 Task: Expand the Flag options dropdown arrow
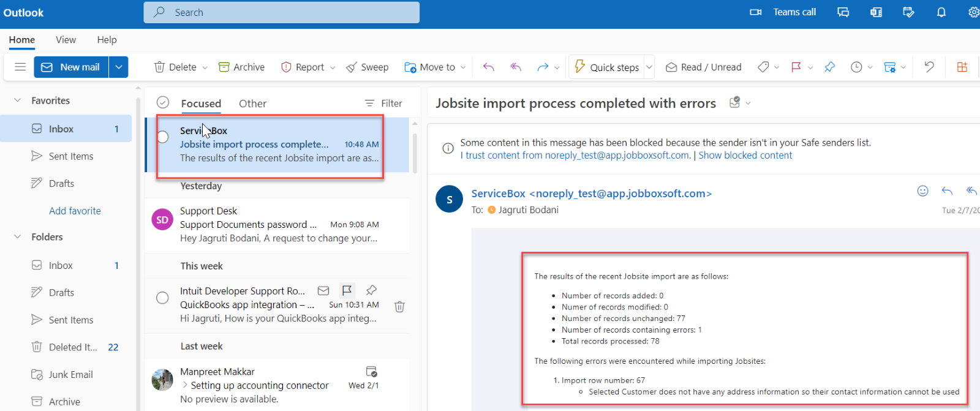(x=810, y=67)
